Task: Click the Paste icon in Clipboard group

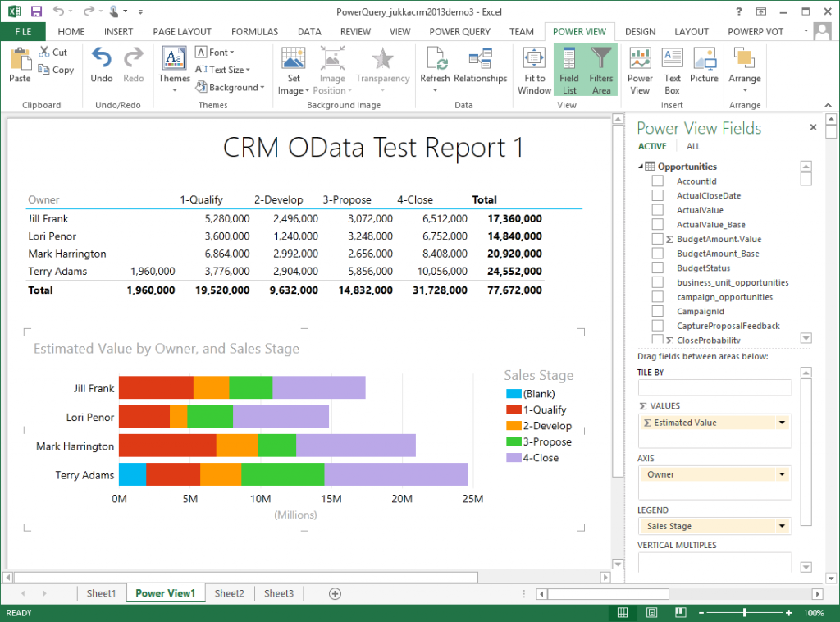Action: tap(21, 58)
